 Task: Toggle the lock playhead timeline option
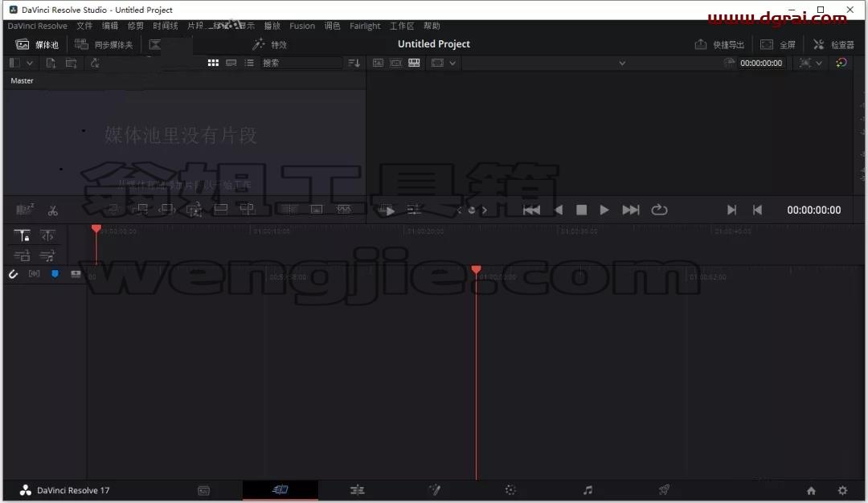tap(22, 236)
